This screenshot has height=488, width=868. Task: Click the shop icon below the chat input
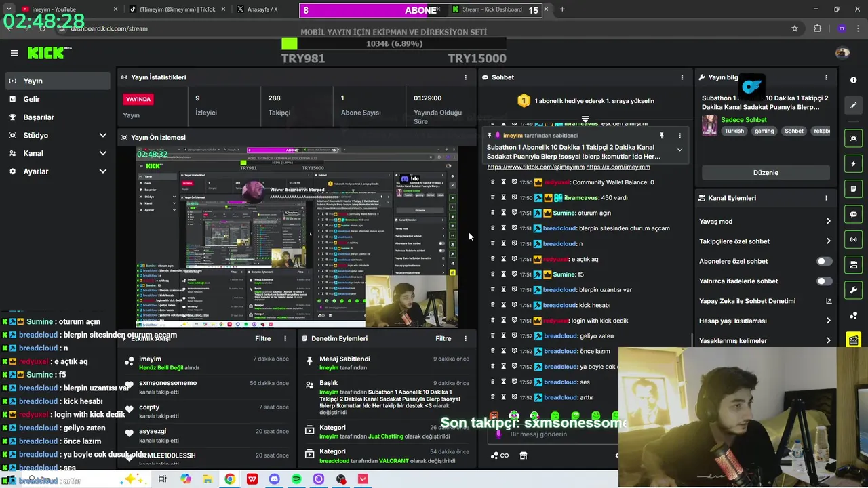(x=523, y=455)
